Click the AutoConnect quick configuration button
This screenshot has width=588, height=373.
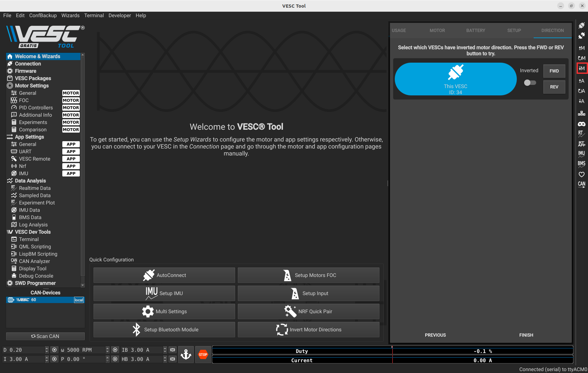click(164, 275)
